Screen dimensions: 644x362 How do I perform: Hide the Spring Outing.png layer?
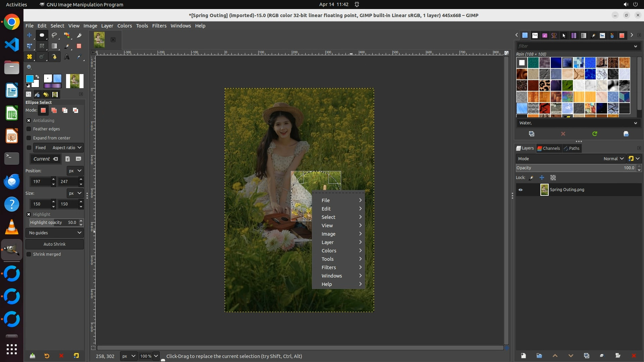pyautogui.click(x=521, y=190)
